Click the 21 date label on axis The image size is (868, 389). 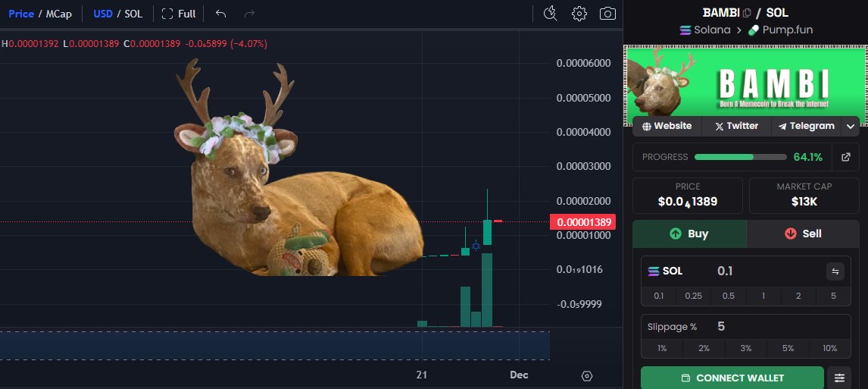click(422, 375)
